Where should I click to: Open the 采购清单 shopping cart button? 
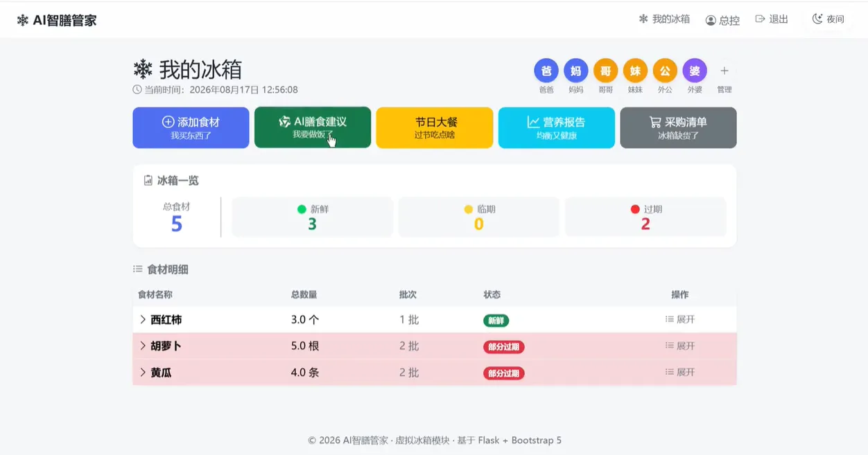coord(678,127)
